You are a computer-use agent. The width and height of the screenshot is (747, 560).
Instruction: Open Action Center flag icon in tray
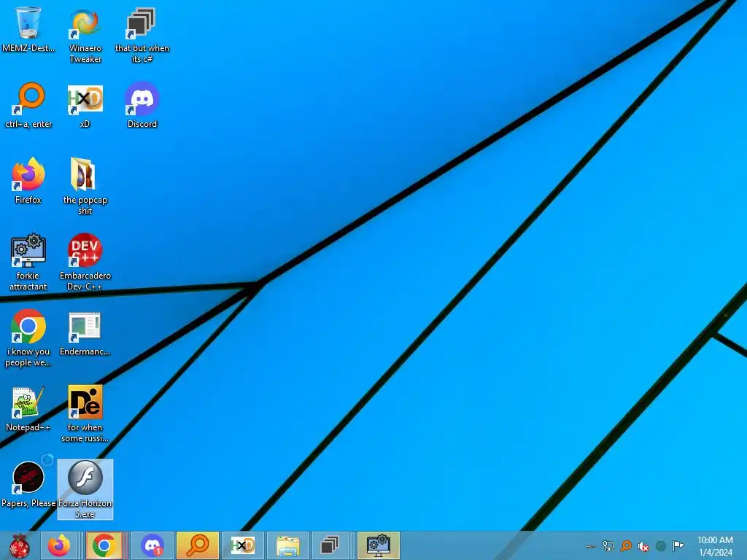(678, 545)
